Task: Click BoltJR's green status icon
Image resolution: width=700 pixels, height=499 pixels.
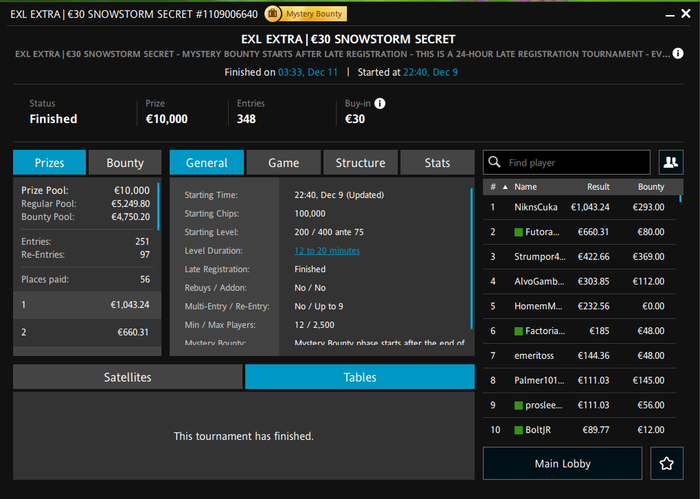Action: tap(518, 430)
